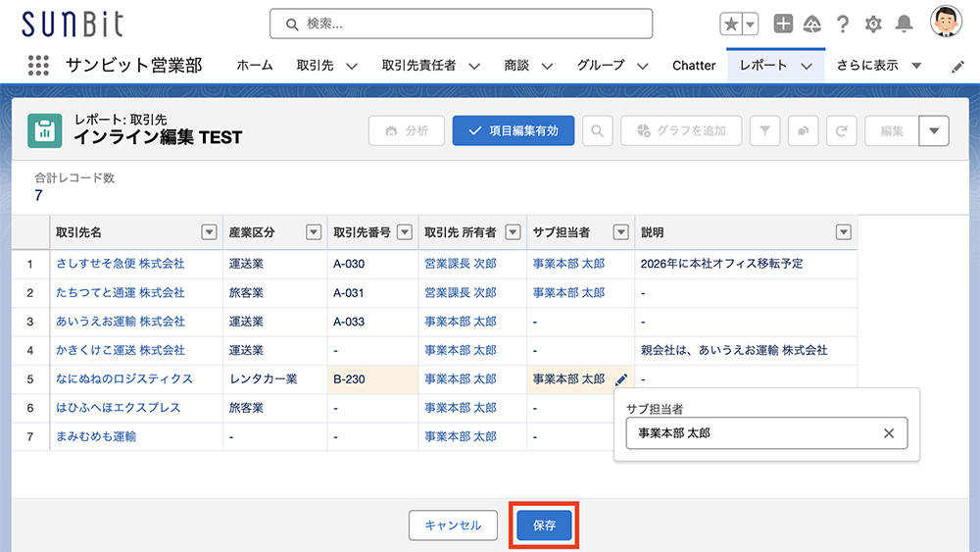Toggle the 項目編集有効 button off
Viewport: 980px width, 552px height.
[x=514, y=130]
